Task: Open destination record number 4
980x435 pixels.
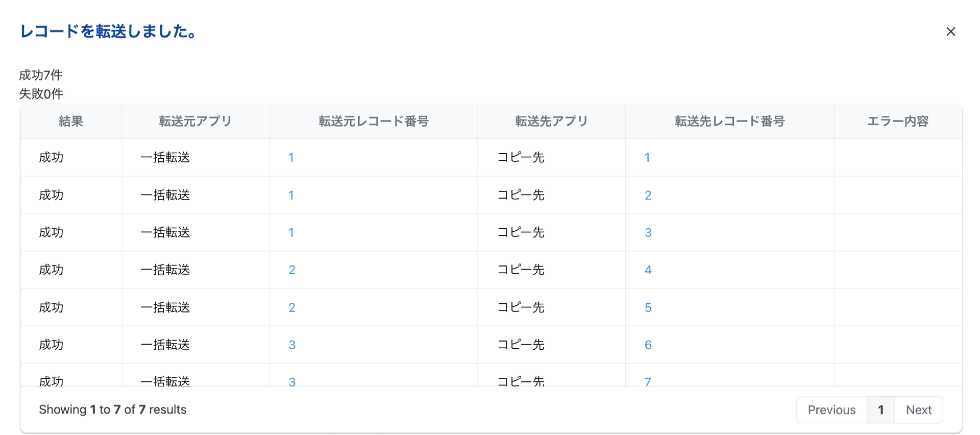Action: pos(648,270)
